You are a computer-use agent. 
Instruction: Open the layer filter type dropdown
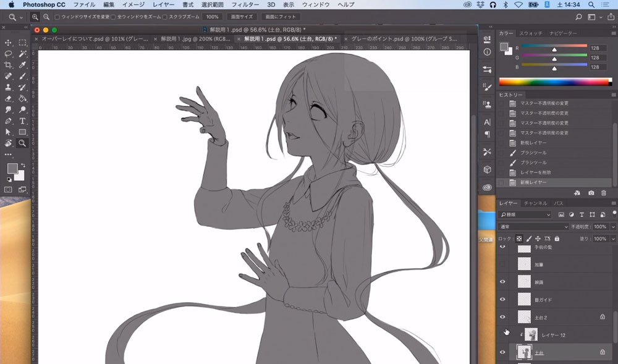(525, 214)
